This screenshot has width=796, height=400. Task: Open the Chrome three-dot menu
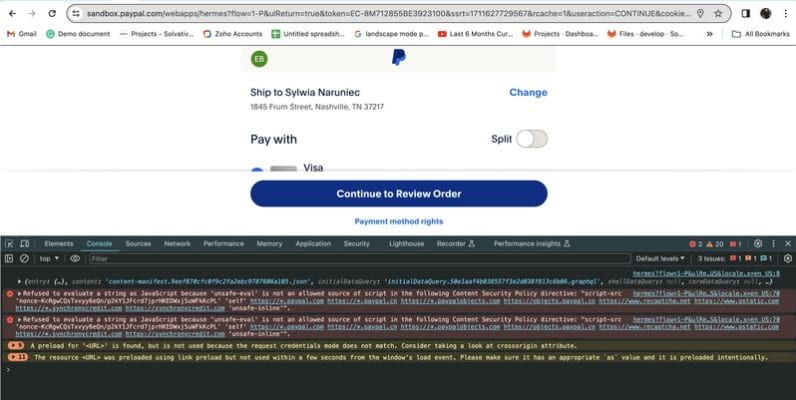[x=785, y=14]
